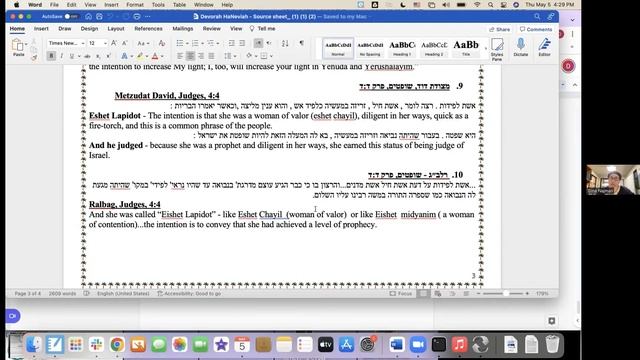
Task: Open the Styles Pane
Action: point(497,49)
